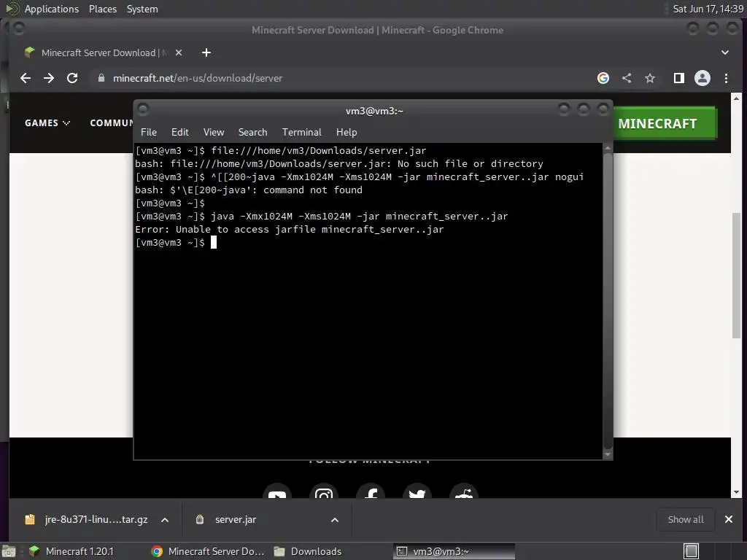747x560 pixels.
Task: Click Chrome page scrollbar thumb
Action: tap(737, 275)
